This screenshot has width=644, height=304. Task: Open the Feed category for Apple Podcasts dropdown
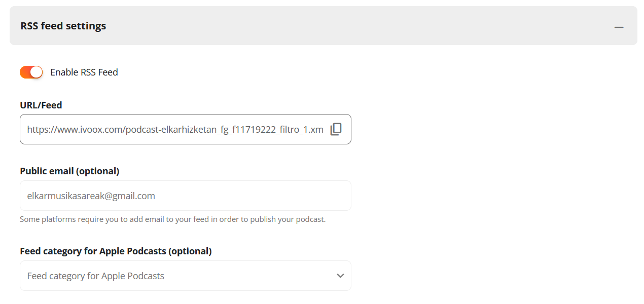pos(186,276)
